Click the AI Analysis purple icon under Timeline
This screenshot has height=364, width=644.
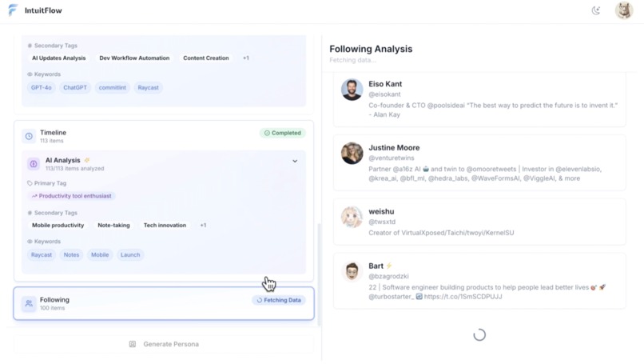[x=34, y=164]
